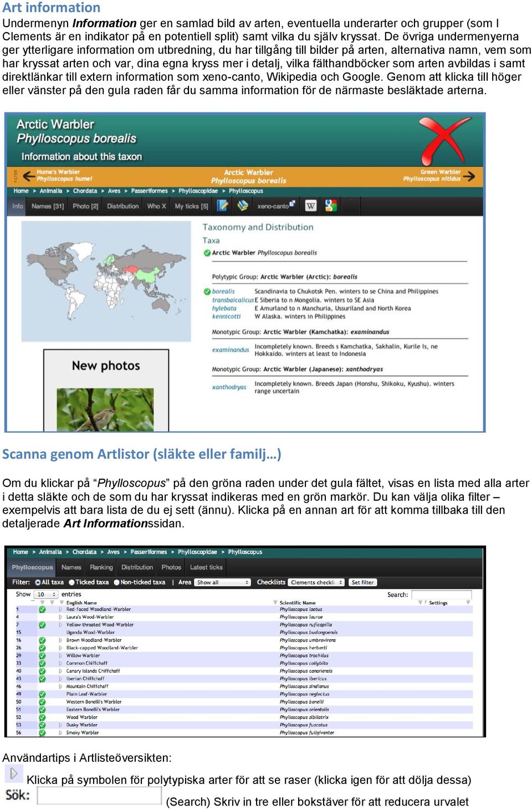Open the Show entries count dropdown
This screenshot has width=532, height=810.
click(46, 594)
